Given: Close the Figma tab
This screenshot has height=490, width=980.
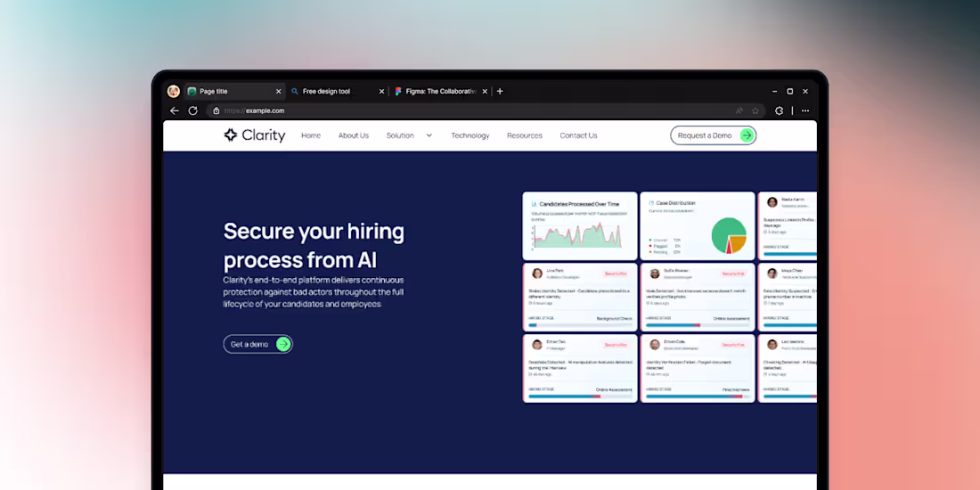Looking at the screenshot, I should coord(485,91).
